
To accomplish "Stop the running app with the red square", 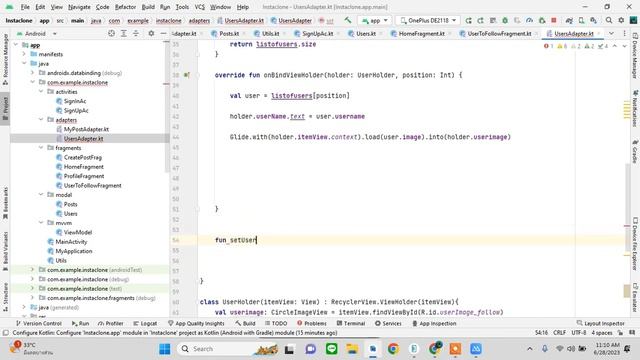I will (x=554, y=20).
